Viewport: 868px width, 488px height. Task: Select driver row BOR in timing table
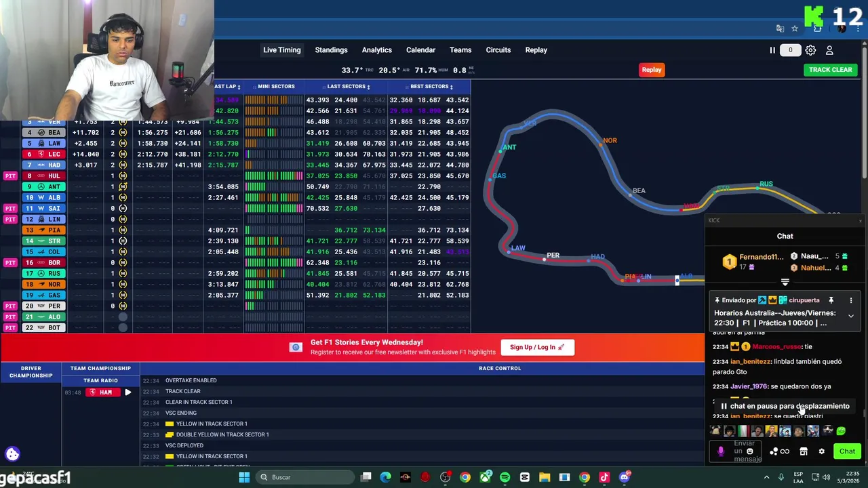tap(235, 263)
